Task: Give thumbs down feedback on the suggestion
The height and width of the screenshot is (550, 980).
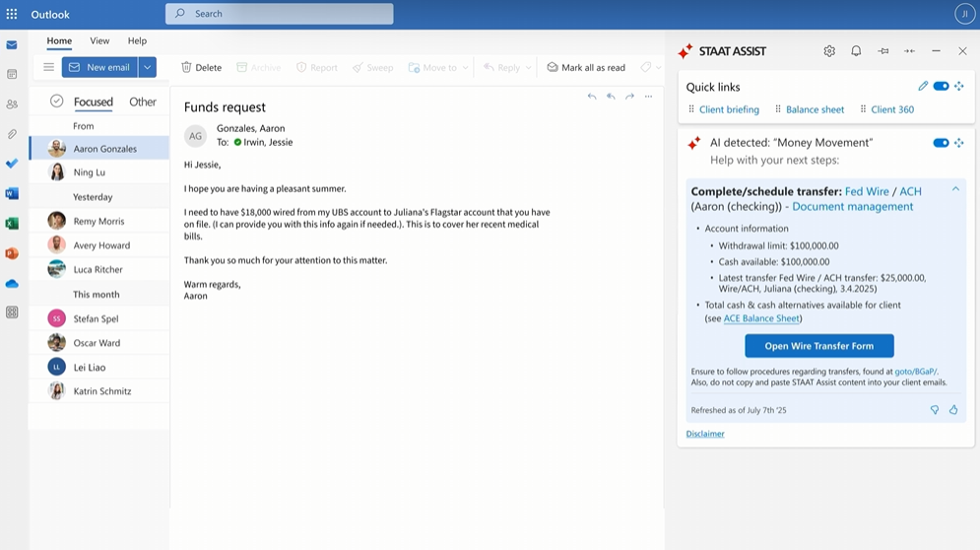Action: (x=935, y=410)
